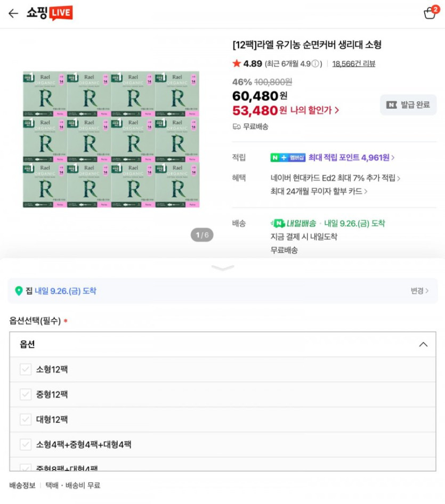Click the red star rating icon
This screenshot has height=504, width=445.
point(237,64)
